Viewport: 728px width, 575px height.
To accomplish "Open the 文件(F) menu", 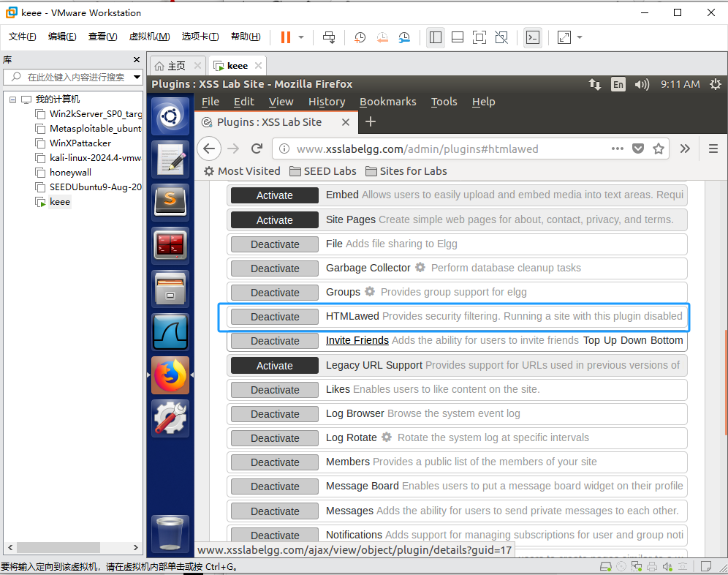I will tap(22, 37).
